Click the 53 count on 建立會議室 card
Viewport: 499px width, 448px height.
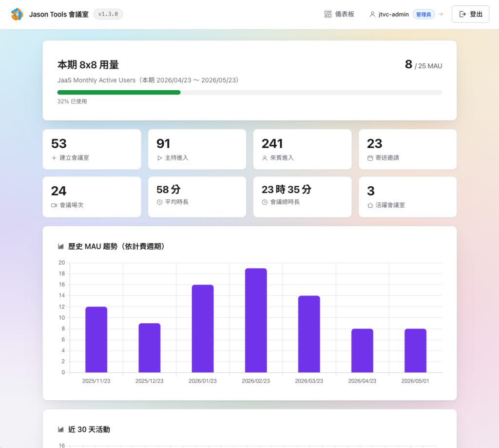click(x=59, y=144)
